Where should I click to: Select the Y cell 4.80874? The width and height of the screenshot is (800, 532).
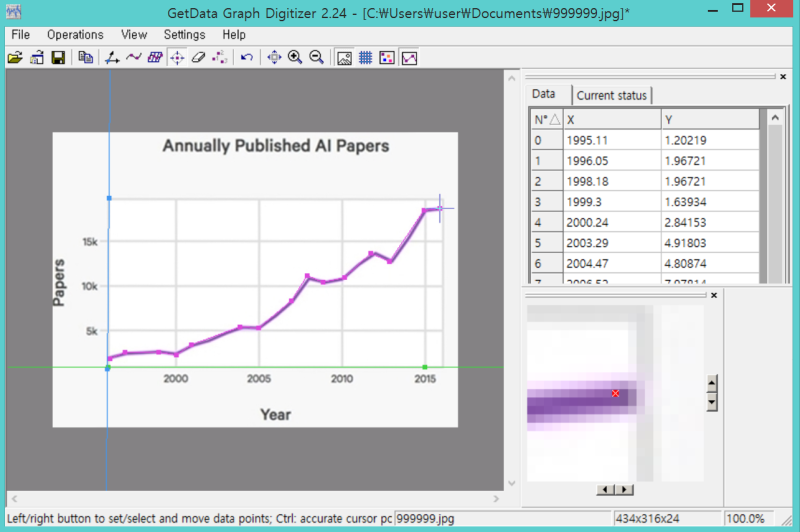[710, 264]
